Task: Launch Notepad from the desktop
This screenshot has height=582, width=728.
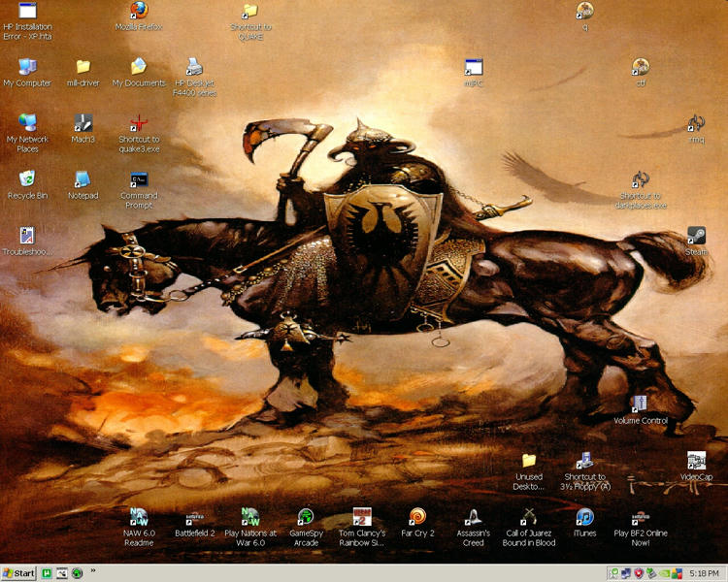Action: [83, 185]
